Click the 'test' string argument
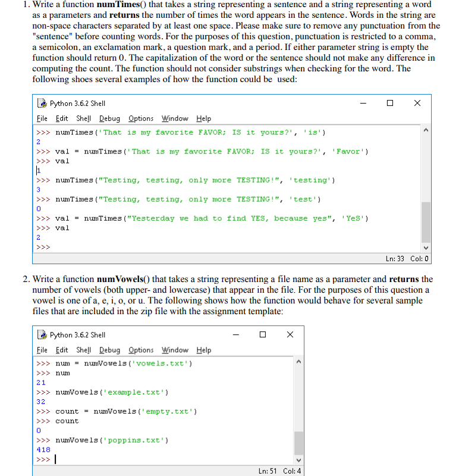Image resolution: width=462 pixels, height=476 pixels. [303, 199]
